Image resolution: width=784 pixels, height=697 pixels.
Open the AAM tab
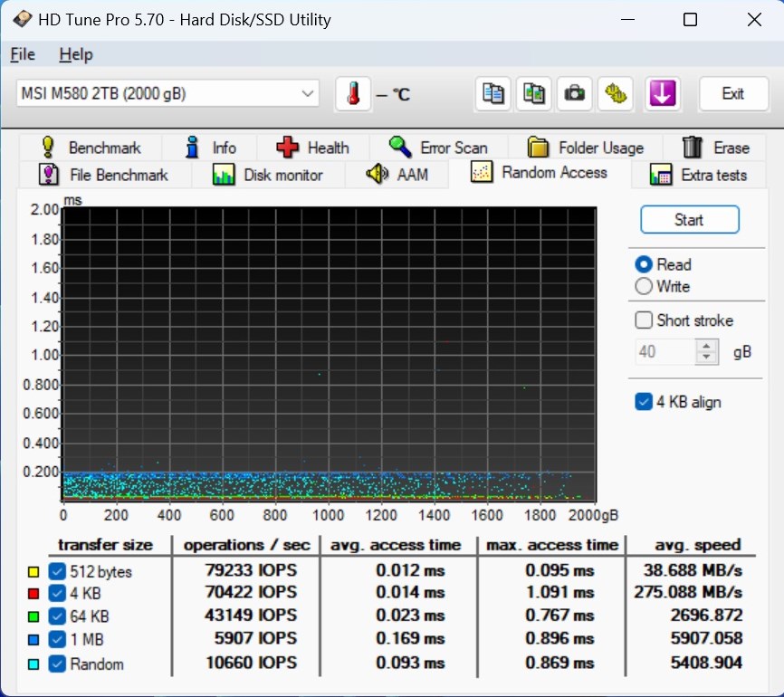[397, 175]
